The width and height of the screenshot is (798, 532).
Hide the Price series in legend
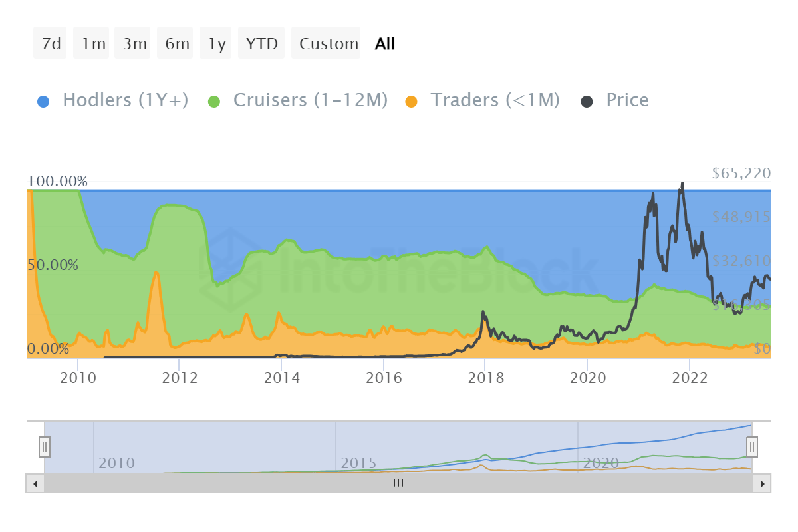(614, 100)
